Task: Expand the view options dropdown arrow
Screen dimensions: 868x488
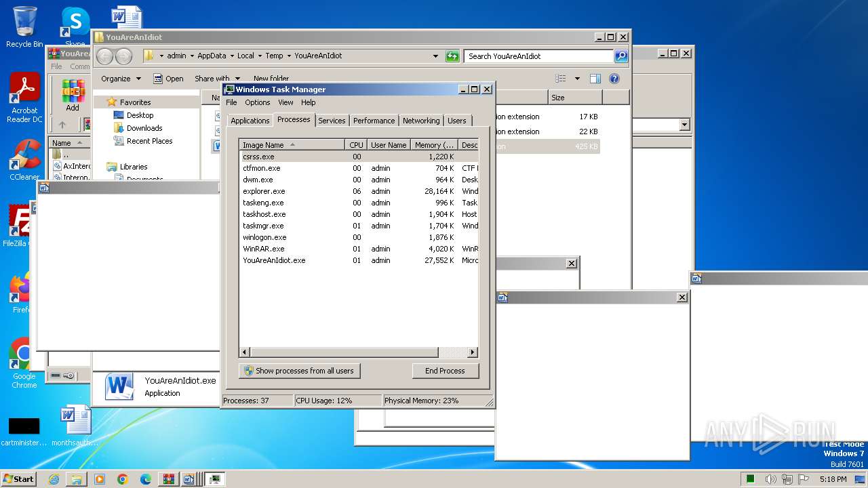Action: tap(577, 79)
